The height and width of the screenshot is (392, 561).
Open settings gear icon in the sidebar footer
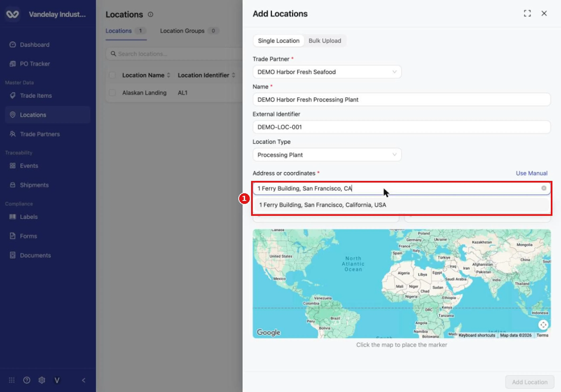click(x=42, y=380)
